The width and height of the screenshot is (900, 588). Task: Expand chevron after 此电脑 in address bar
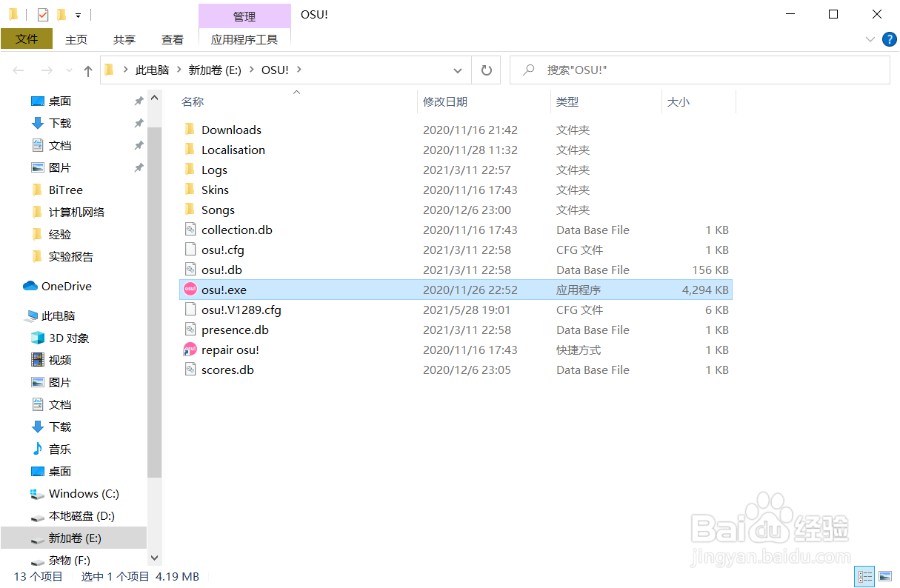pyautogui.click(x=179, y=70)
